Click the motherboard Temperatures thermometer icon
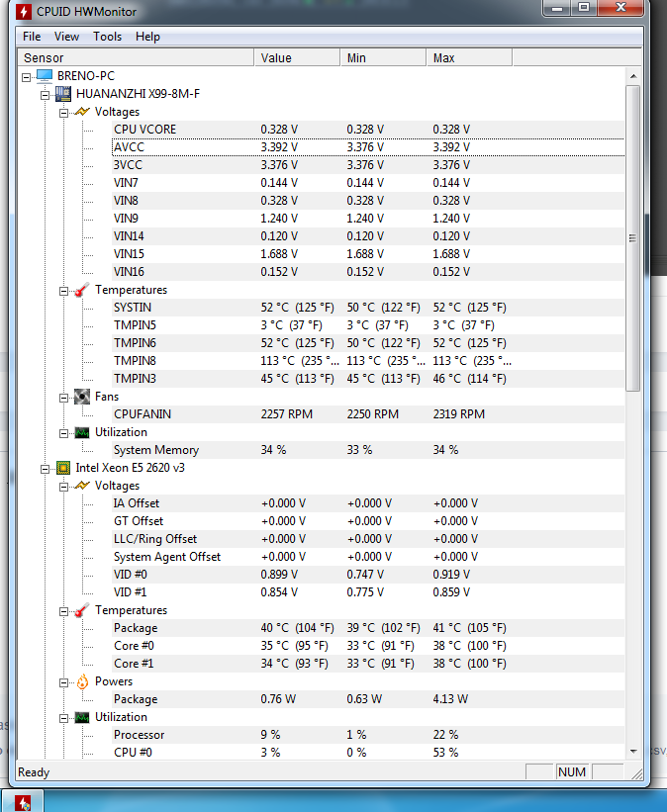Viewport: 667px width, 812px height. coord(82,290)
